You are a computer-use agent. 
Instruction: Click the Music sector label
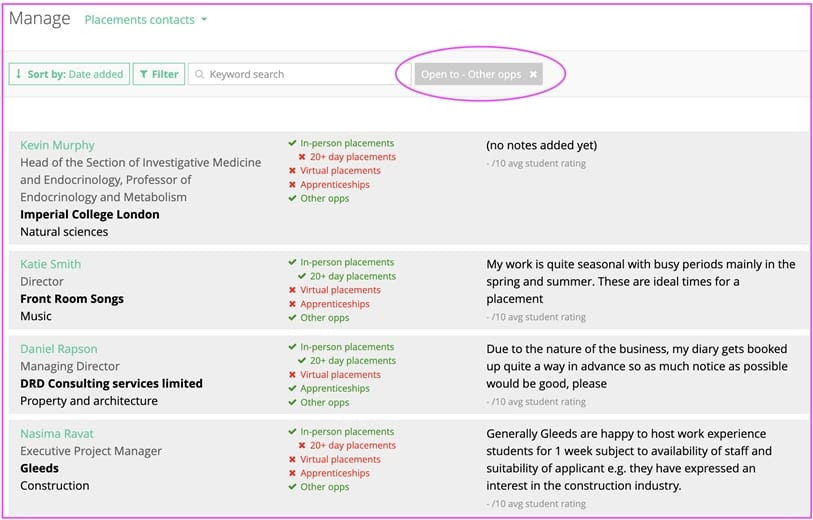(x=36, y=316)
